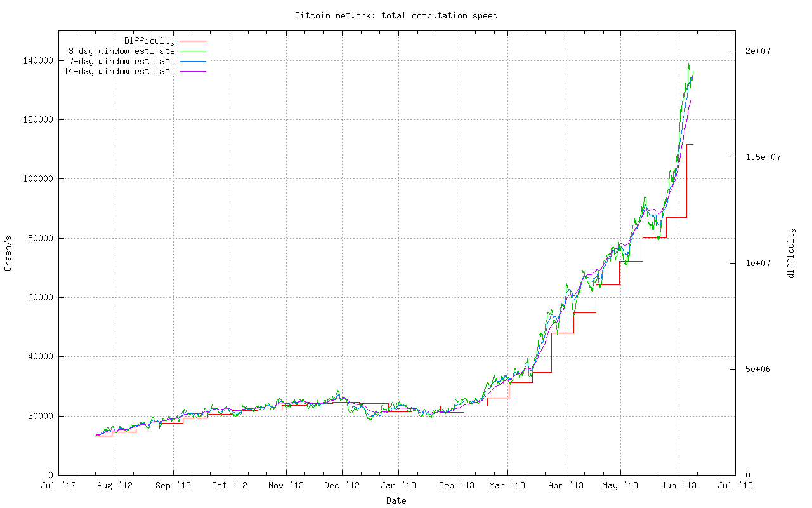This screenshot has width=812, height=508.
Task: Click the blue 7-day legend line sample
Action: tap(193, 62)
